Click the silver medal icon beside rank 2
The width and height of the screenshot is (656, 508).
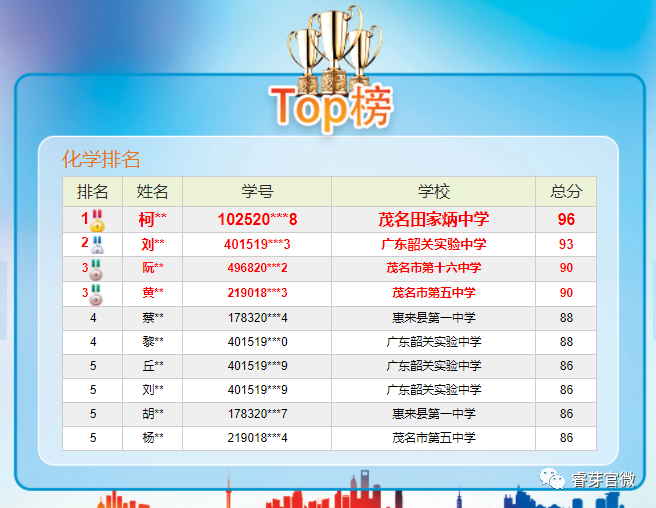point(97,245)
